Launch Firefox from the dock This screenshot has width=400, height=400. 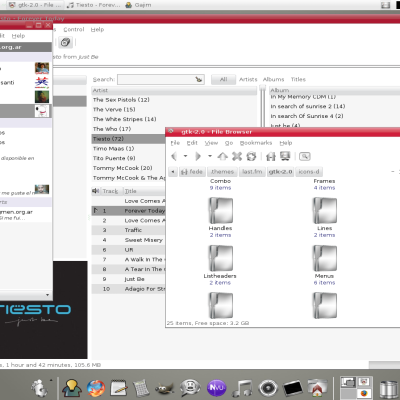(96, 388)
